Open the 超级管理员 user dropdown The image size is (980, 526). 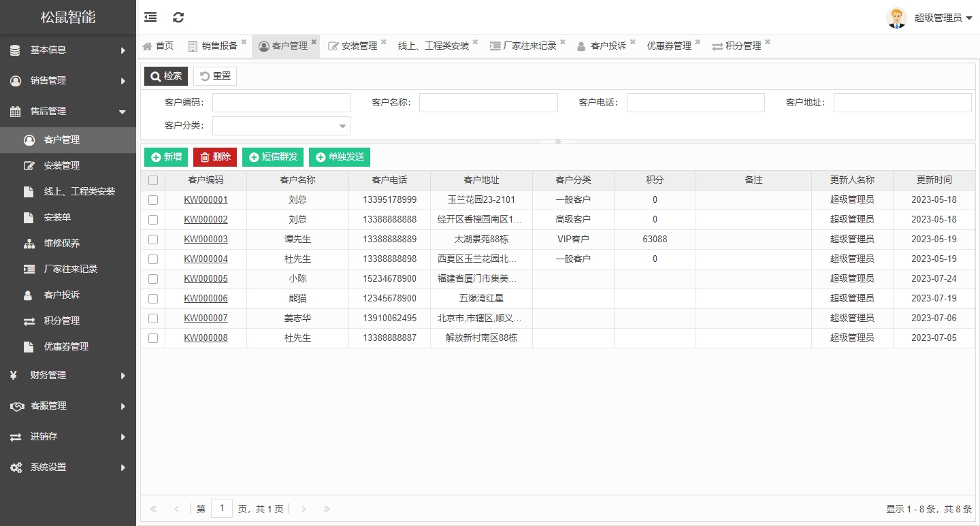[943, 18]
